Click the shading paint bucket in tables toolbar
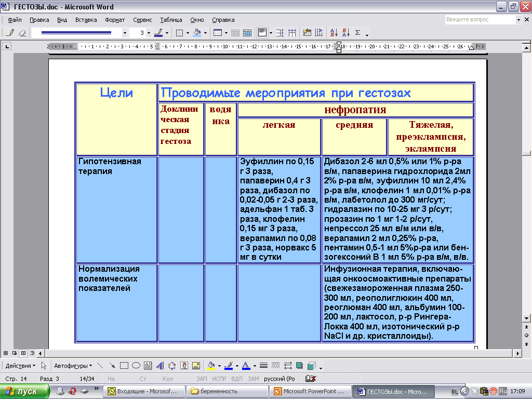 tap(197, 33)
